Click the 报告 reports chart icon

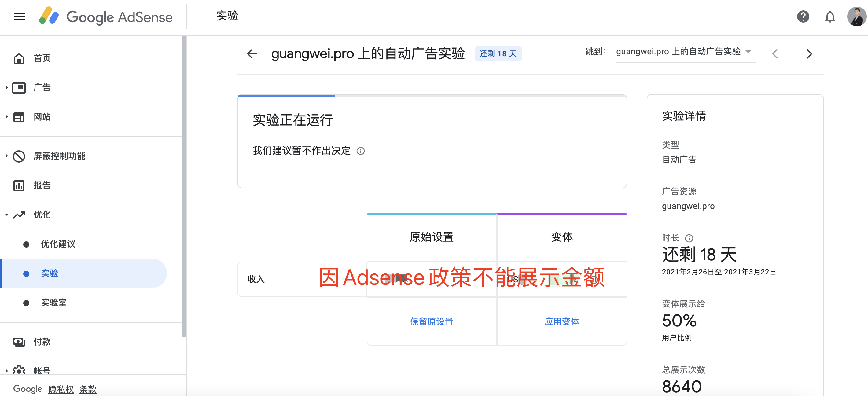point(19,185)
